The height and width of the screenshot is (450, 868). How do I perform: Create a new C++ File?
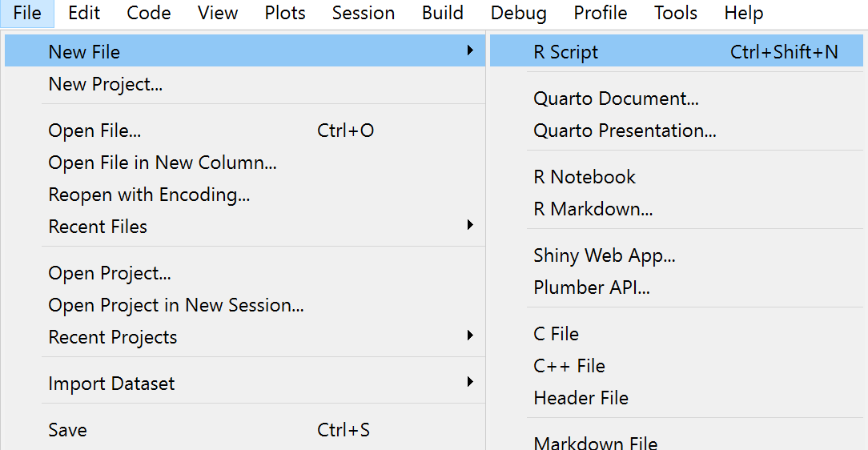677,366
